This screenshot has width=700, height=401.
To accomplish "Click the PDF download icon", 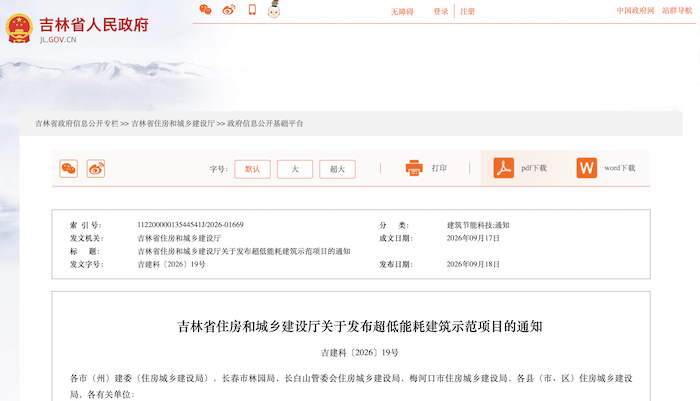I will [504, 168].
